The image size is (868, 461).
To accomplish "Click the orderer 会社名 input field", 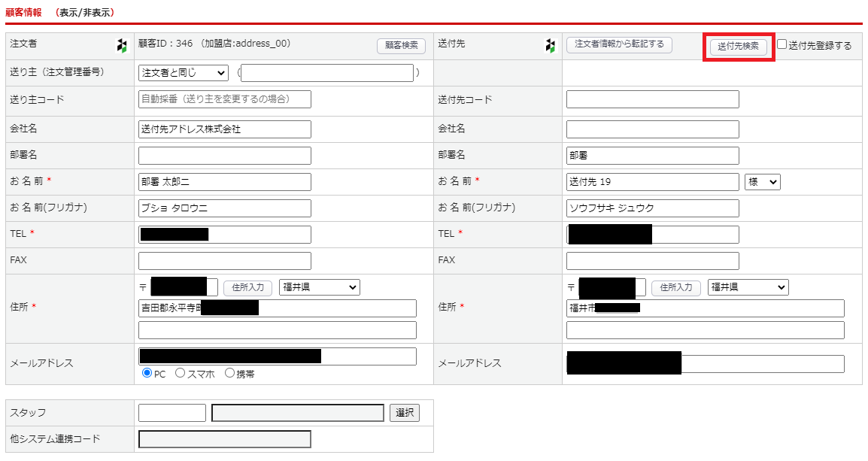I will 224,129.
